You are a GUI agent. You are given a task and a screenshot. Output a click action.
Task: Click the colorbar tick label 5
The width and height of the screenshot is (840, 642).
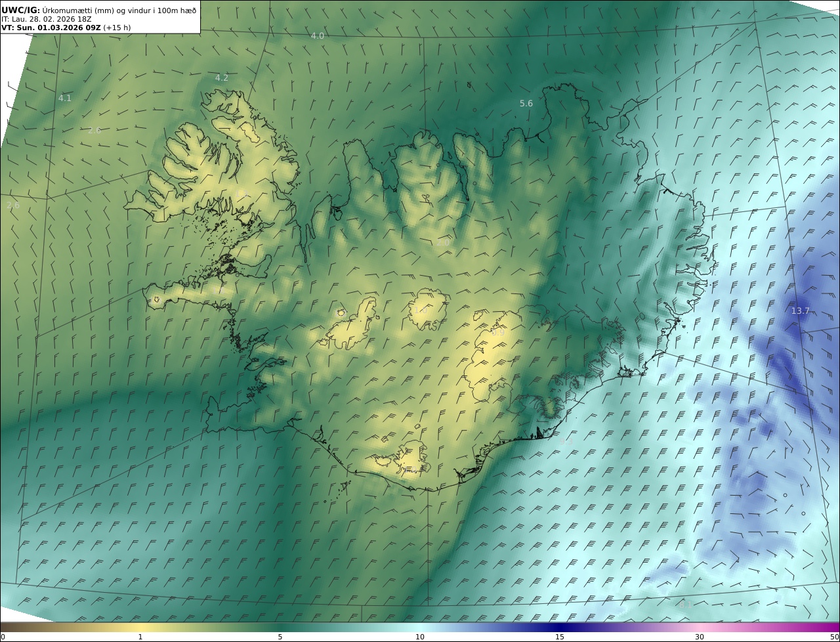(280, 637)
